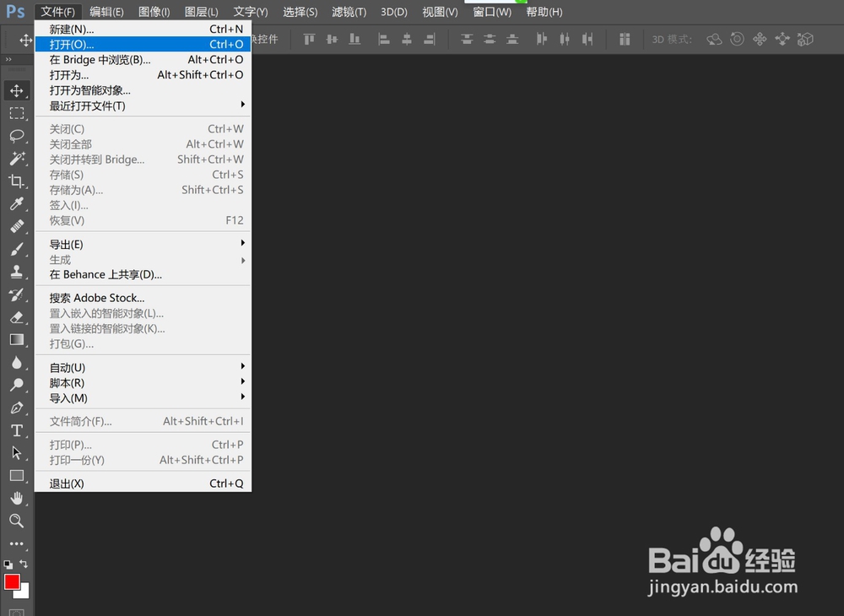The height and width of the screenshot is (616, 844).
Task: Expand the 最近打开文件(T) submenu
Action: click(x=143, y=106)
